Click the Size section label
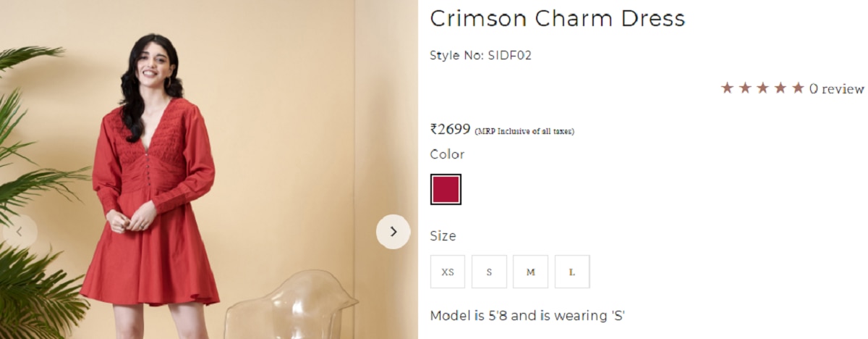Screen dimensions: 868x339 tap(443, 236)
